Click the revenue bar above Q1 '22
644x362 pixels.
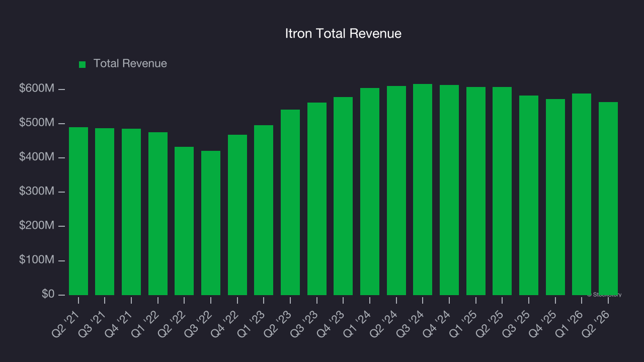tap(158, 214)
